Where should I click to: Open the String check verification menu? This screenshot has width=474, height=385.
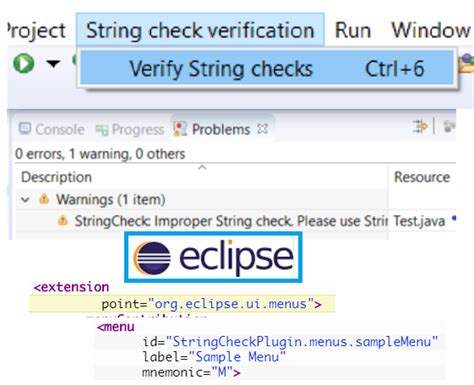point(200,30)
